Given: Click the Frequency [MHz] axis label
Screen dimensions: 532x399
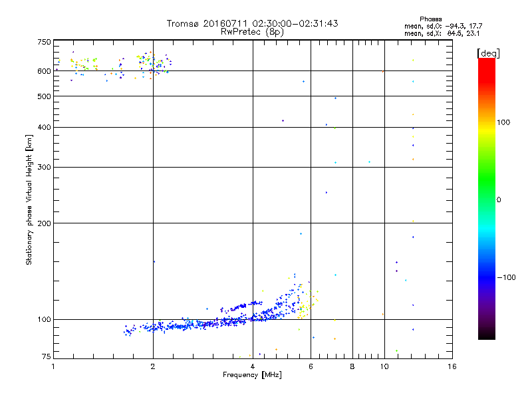Looking at the screenshot, I should (x=252, y=375).
